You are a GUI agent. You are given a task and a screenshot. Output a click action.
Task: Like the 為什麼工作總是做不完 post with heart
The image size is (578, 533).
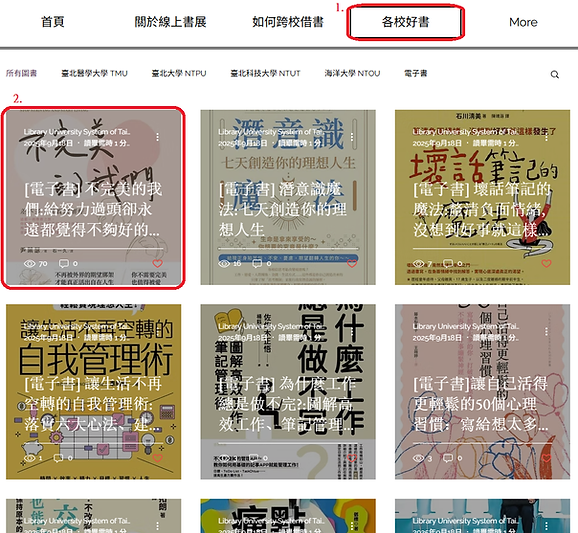click(352, 458)
